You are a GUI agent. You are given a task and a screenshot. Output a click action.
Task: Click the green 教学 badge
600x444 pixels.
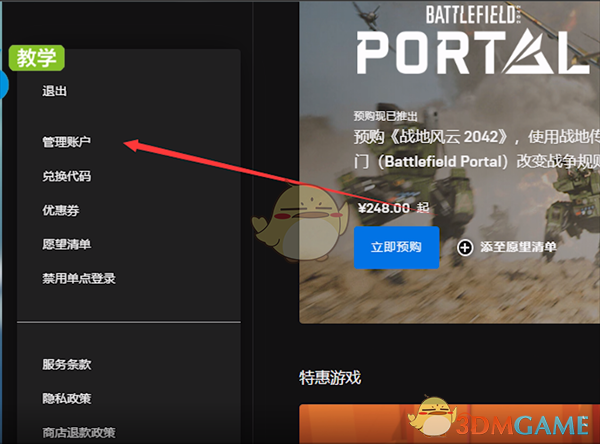(37, 58)
